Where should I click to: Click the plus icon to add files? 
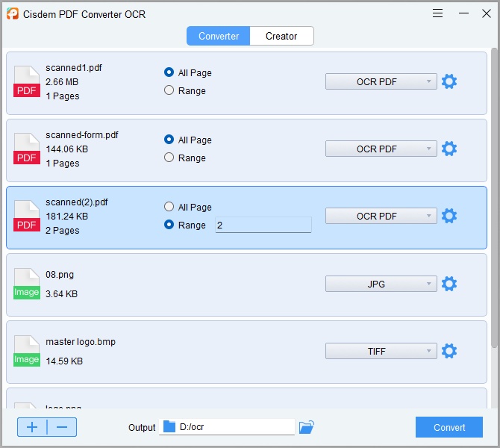[x=32, y=427]
